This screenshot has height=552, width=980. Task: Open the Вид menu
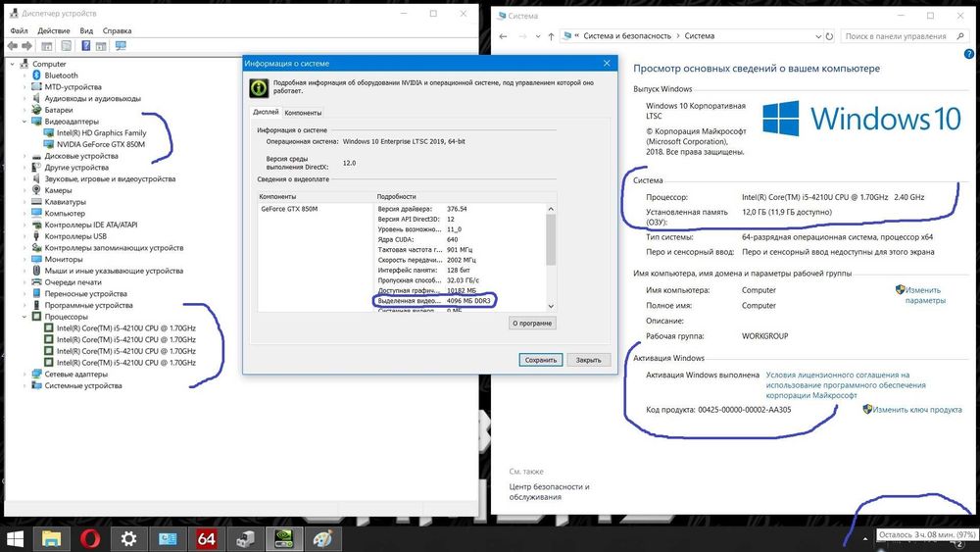pos(86,30)
